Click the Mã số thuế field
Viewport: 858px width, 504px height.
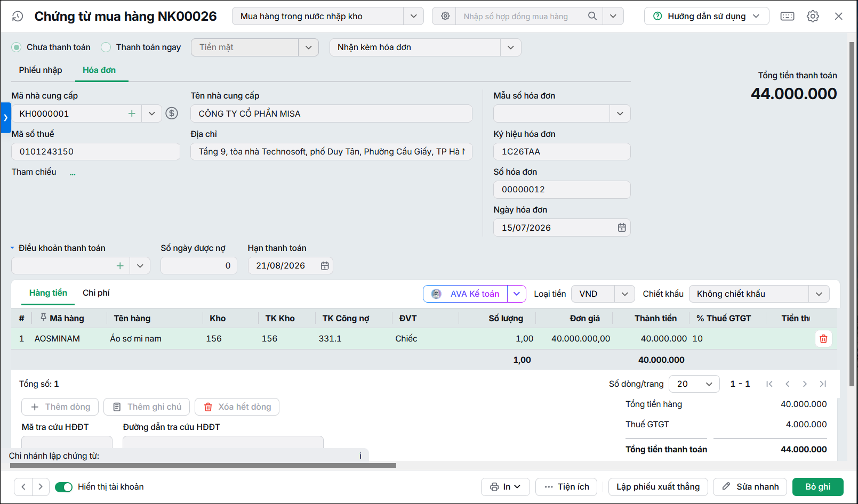coord(96,152)
